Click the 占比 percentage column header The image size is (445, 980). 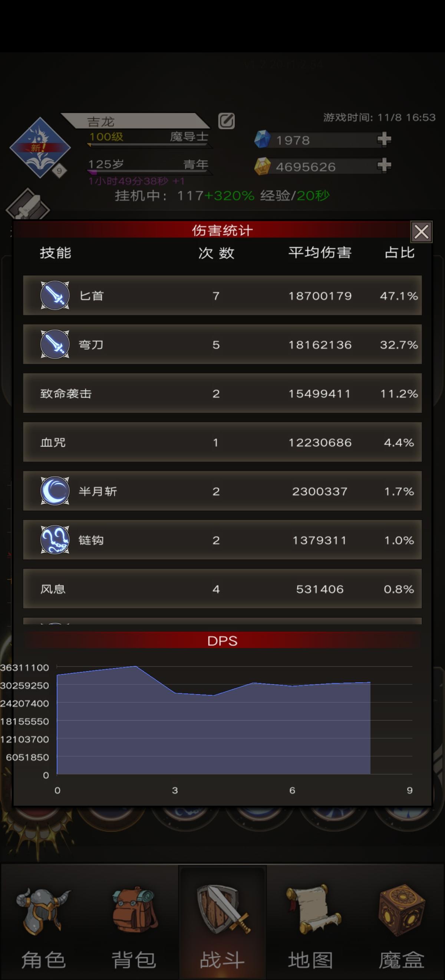pyautogui.click(x=399, y=252)
